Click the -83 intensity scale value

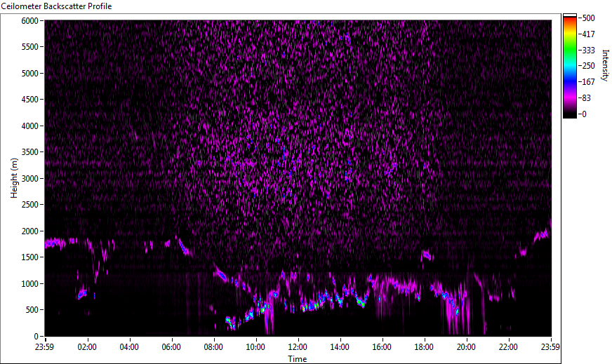(x=585, y=98)
